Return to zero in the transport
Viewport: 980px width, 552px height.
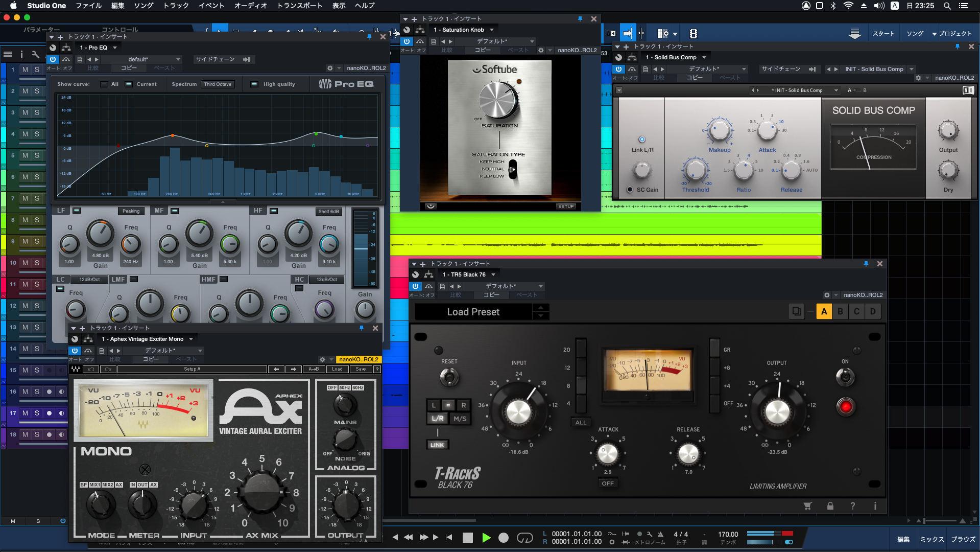point(449,538)
